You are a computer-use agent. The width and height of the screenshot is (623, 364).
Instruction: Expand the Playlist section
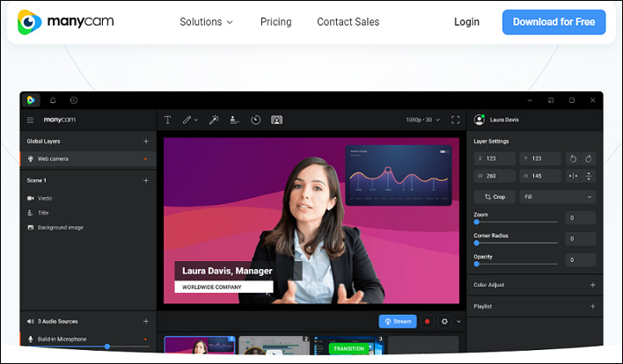click(592, 307)
